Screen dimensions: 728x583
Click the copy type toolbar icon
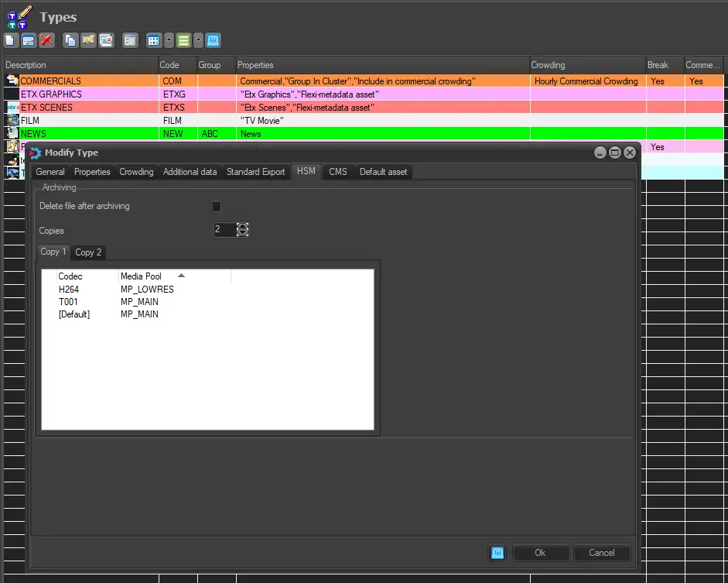click(70, 40)
